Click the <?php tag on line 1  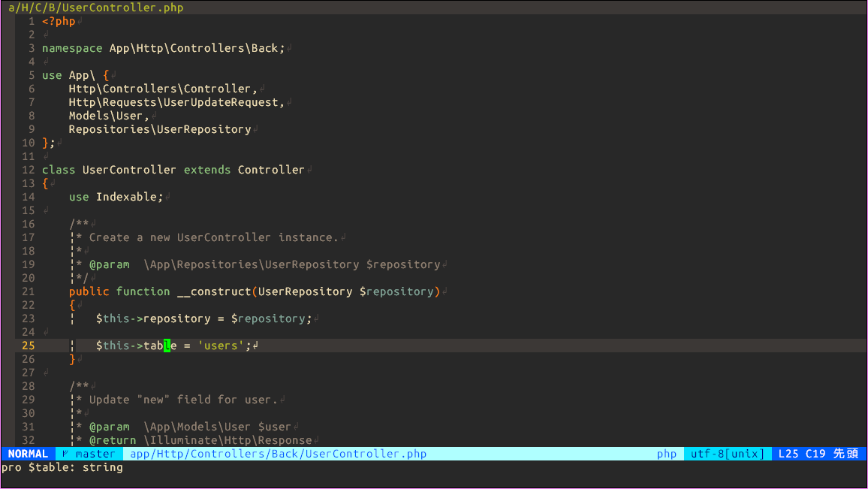coord(57,20)
